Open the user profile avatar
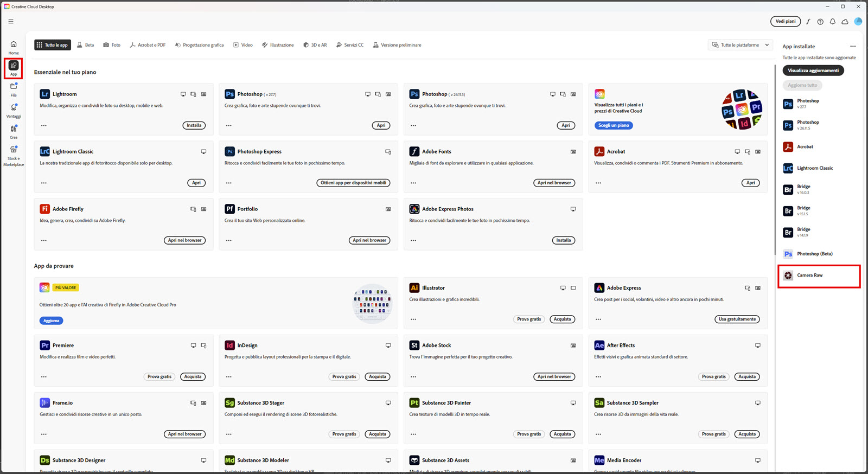Screen dimensions: 868x474 click(x=858, y=21)
